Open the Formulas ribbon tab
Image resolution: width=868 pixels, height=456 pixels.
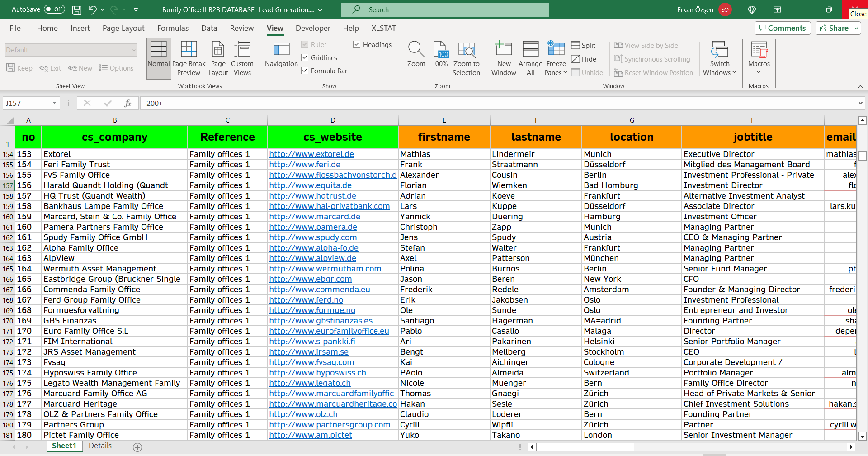point(173,28)
